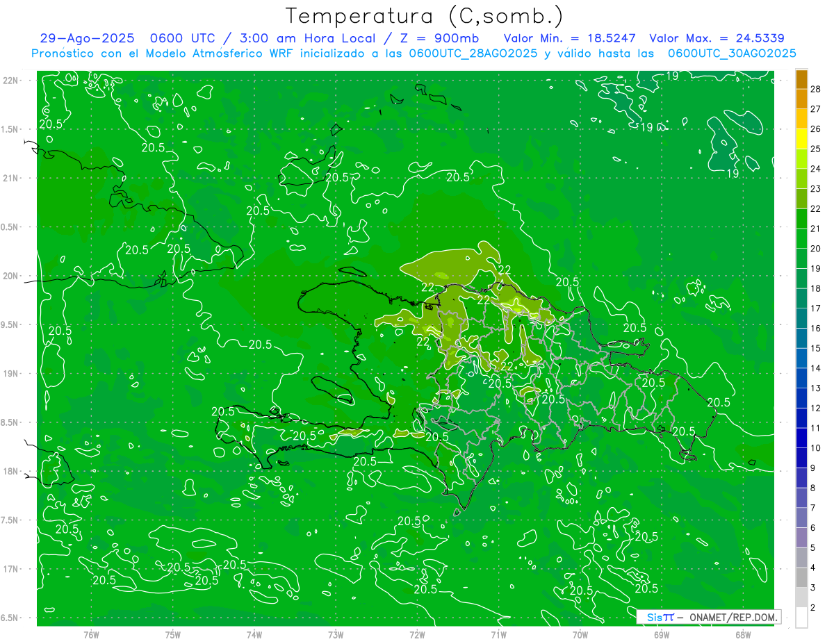This screenshot has height=644, width=834.
Task: Click the value 6 on the color scale
Action: point(813,528)
